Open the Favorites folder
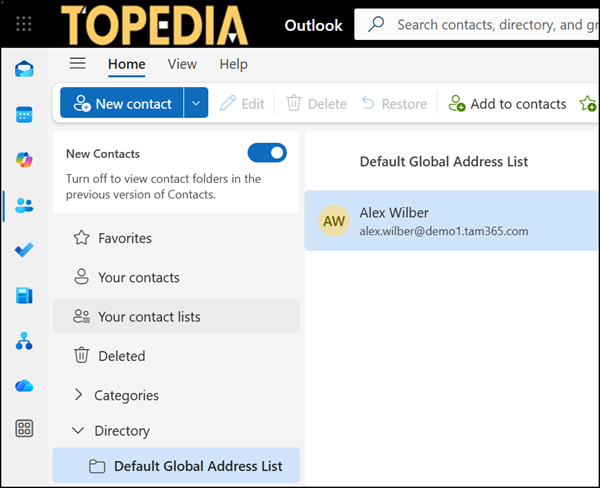 click(124, 238)
